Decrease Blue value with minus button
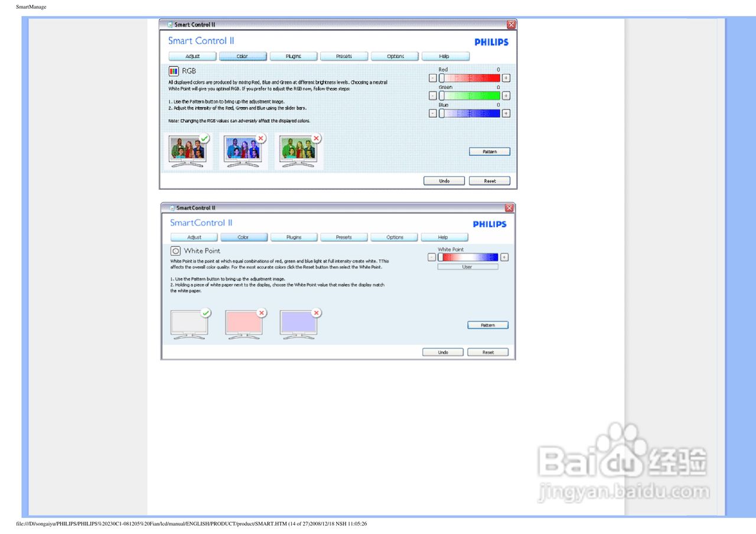This screenshot has width=756, height=534. coord(433,113)
